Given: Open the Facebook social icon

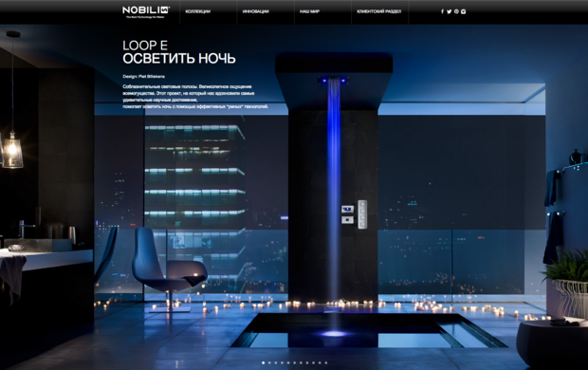Looking at the screenshot, I should (x=443, y=11).
